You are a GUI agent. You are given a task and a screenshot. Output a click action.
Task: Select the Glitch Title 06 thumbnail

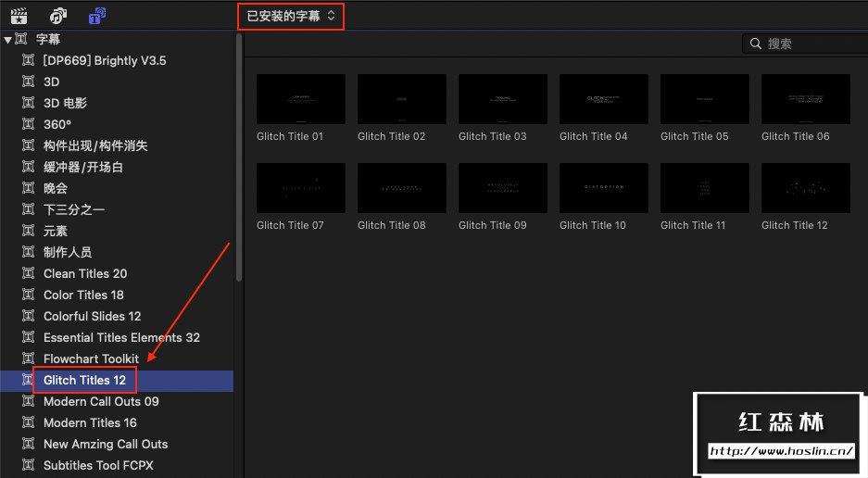point(806,99)
